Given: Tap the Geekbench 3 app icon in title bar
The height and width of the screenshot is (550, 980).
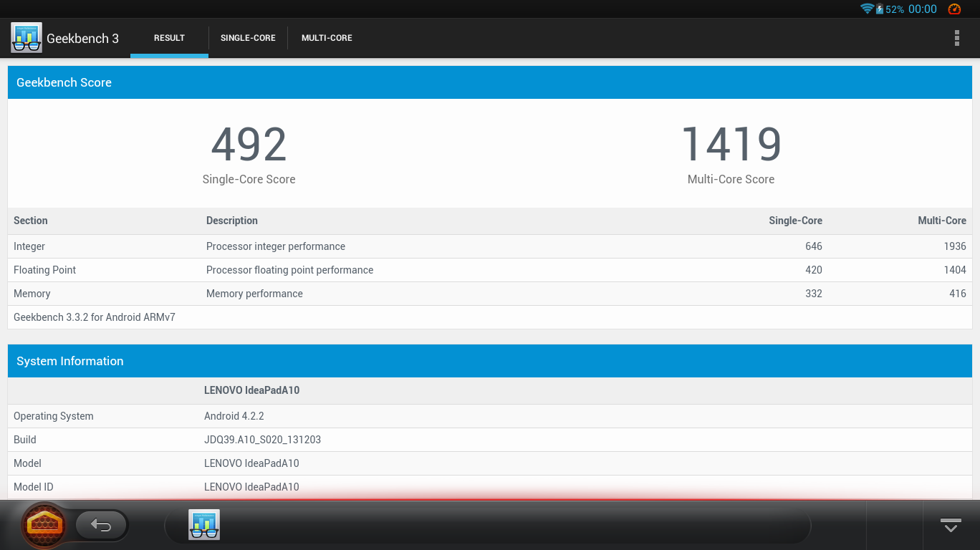Looking at the screenshot, I should tap(27, 38).
